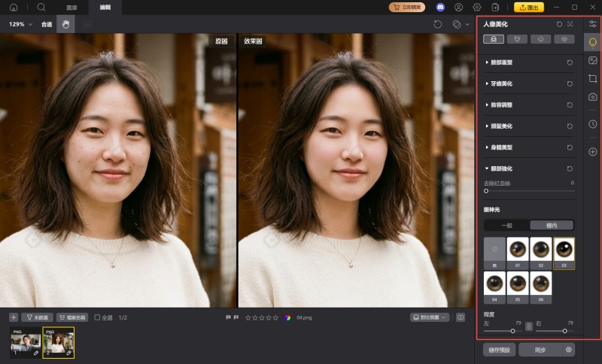Open the search magnifier icon
Image resolution: width=602 pixels, height=364 pixels.
[x=41, y=8]
